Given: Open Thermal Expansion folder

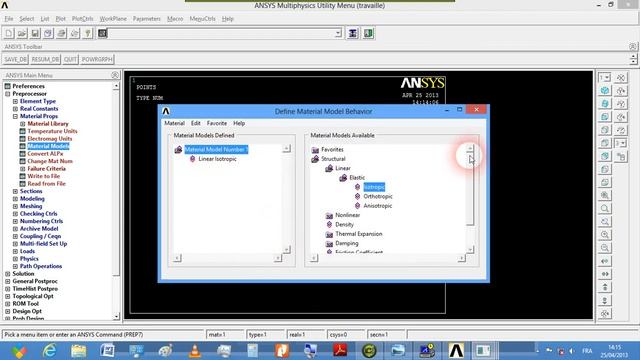Looking at the screenshot, I should click(358, 234).
